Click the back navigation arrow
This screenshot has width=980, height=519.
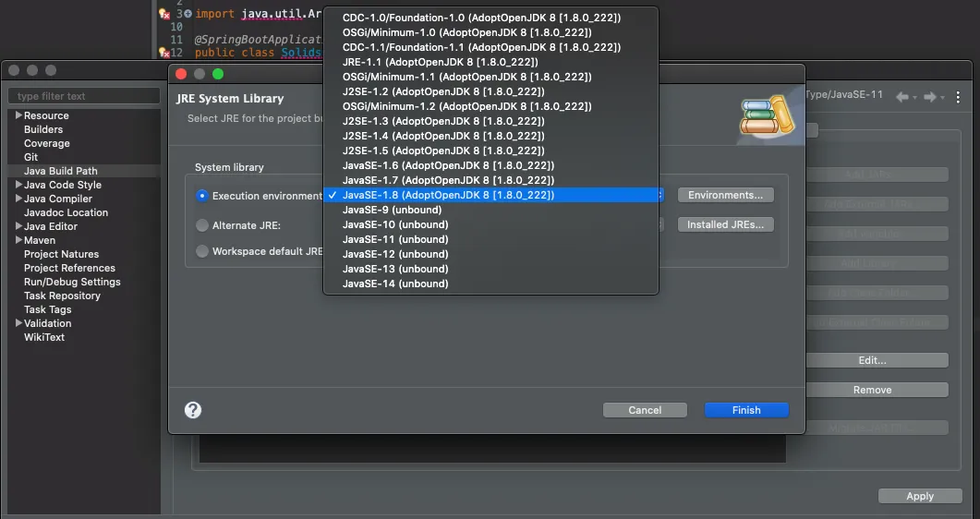tap(902, 97)
